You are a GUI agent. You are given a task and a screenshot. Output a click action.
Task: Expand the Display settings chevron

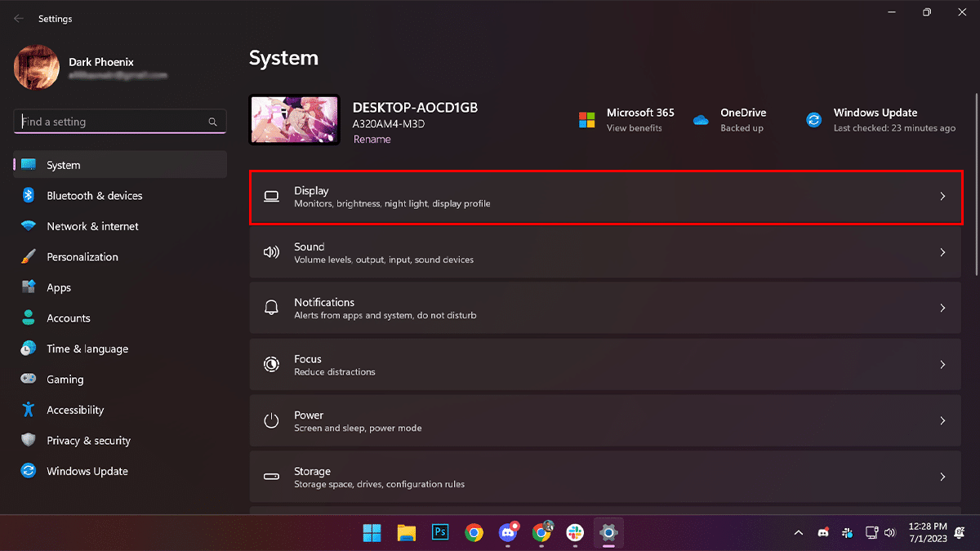coord(942,197)
